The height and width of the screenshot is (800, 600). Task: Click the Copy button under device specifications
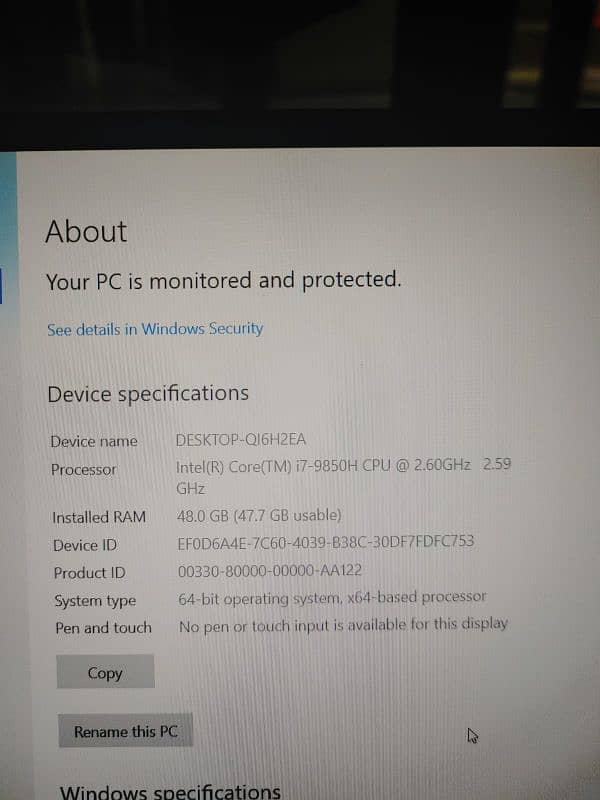(x=106, y=672)
